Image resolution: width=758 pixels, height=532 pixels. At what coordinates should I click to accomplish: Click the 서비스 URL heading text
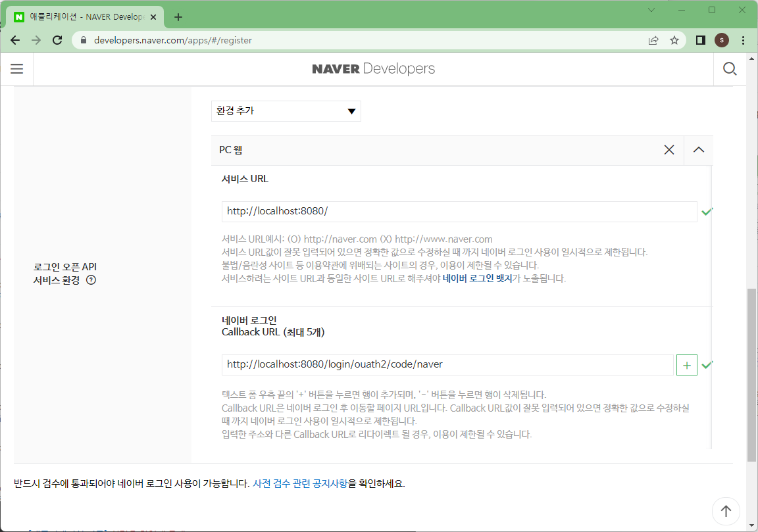tap(245, 179)
